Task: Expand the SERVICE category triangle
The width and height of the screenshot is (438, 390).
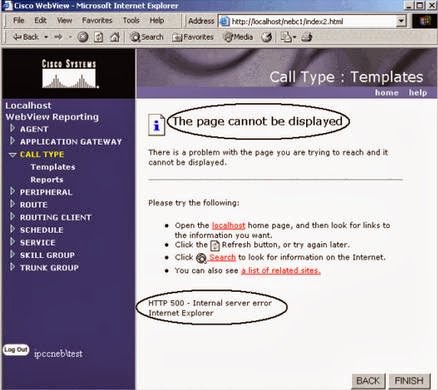Action: [x=12, y=242]
